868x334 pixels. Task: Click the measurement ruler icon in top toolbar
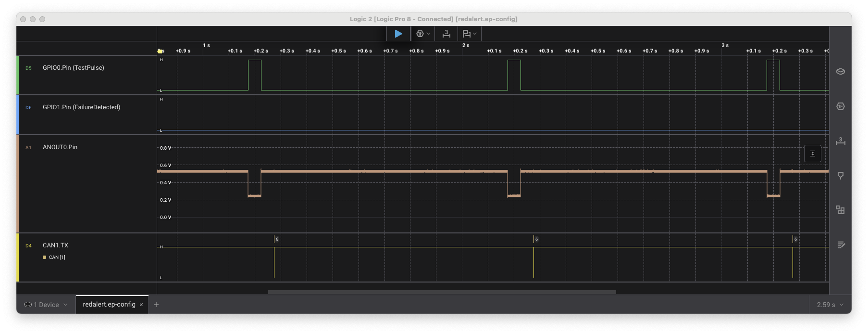pos(446,34)
